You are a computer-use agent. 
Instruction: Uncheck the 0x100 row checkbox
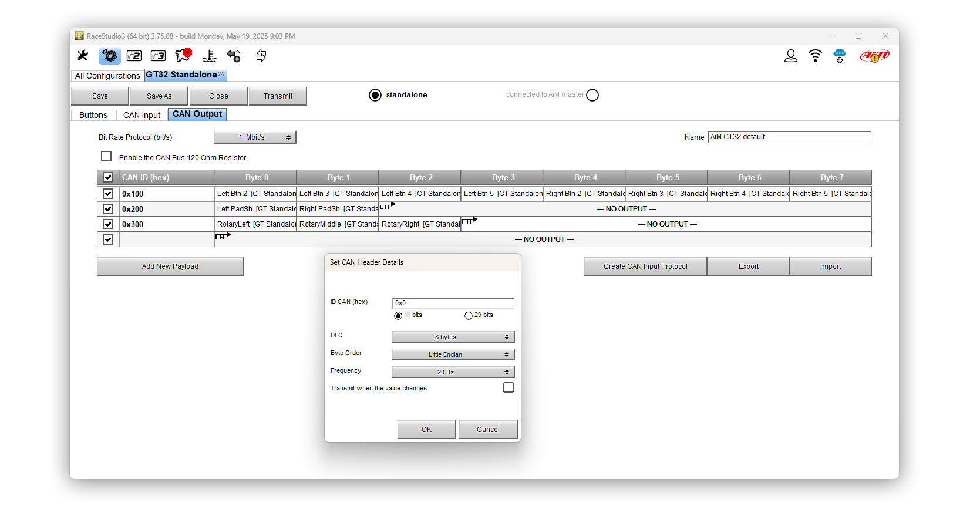(108, 194)
